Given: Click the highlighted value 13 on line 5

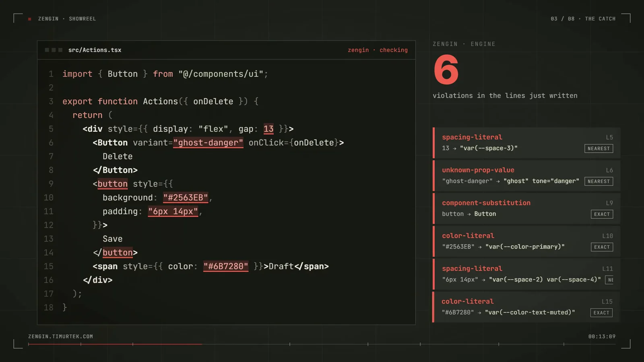Looking at the screenshot, I should point(268,129).
